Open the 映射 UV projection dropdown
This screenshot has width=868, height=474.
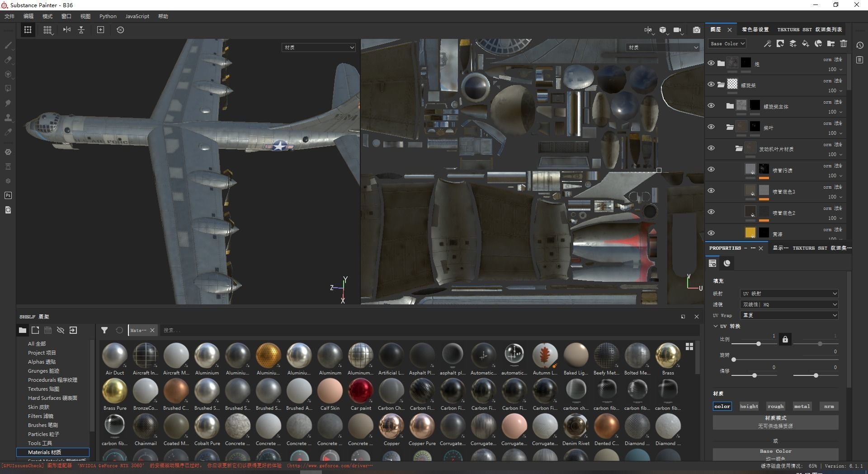pos(789,294)
